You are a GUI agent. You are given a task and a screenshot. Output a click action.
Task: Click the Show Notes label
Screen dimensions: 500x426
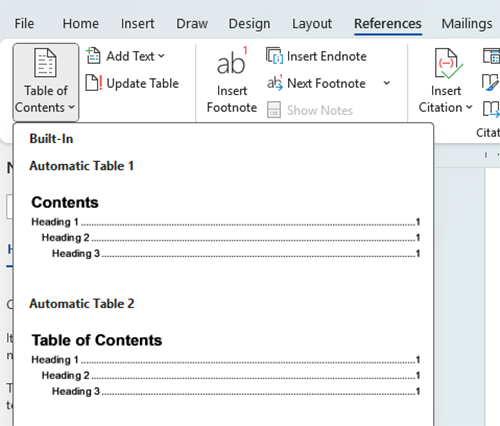[x=320, y=110]
